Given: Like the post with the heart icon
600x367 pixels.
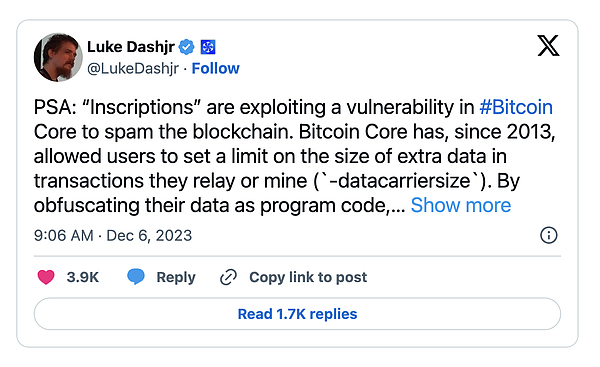Looking at the screenshot, I should pyautogui.click(x=46, y=277).
